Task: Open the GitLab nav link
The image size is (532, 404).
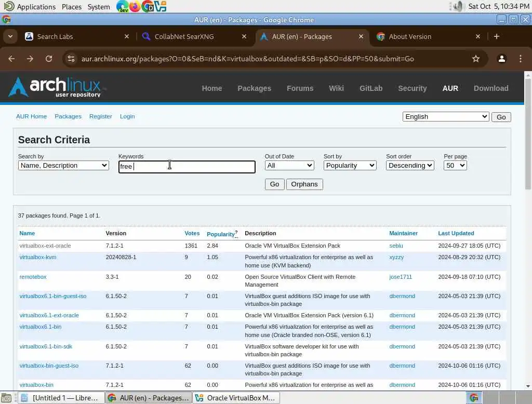Action: coord(371,88)
